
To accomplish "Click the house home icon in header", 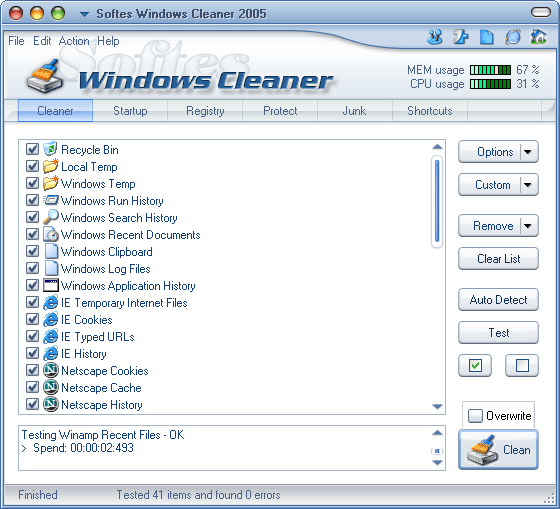I will (x=538, y=37).
